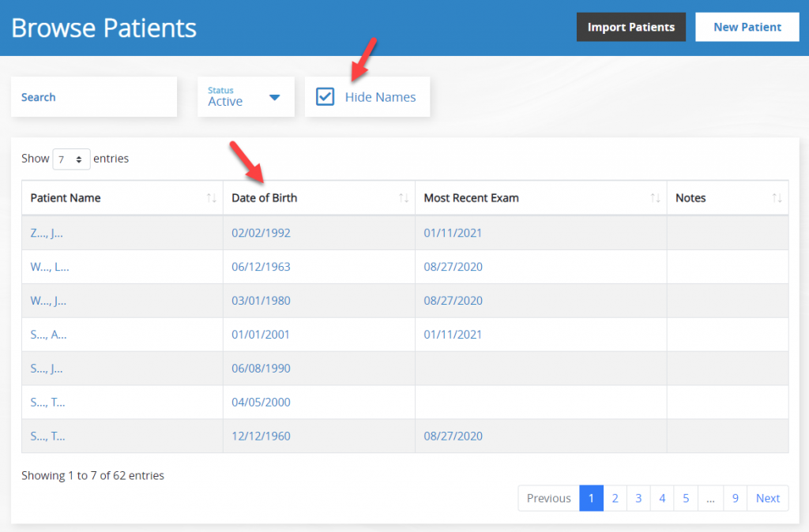The width and height of the screenshot is (809, 532).
Task: Click birth date 06/08/1990
Action: coord(261,369)
